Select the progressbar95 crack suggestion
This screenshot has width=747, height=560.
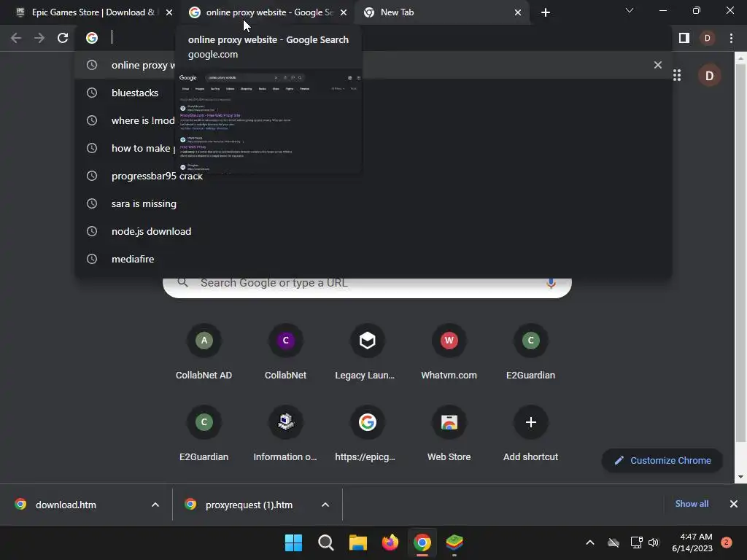click(x=373, y=176)
